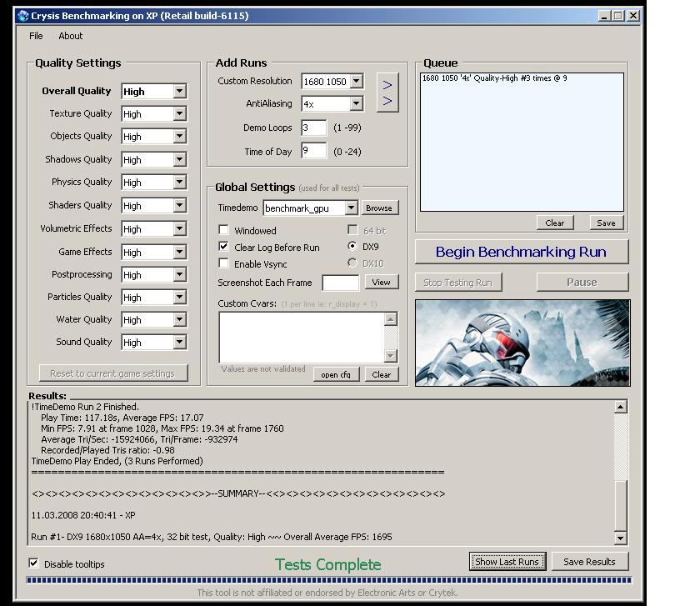Select the DX10 radio button
This screenshot has width=700, height=606.
click(352, 263)
